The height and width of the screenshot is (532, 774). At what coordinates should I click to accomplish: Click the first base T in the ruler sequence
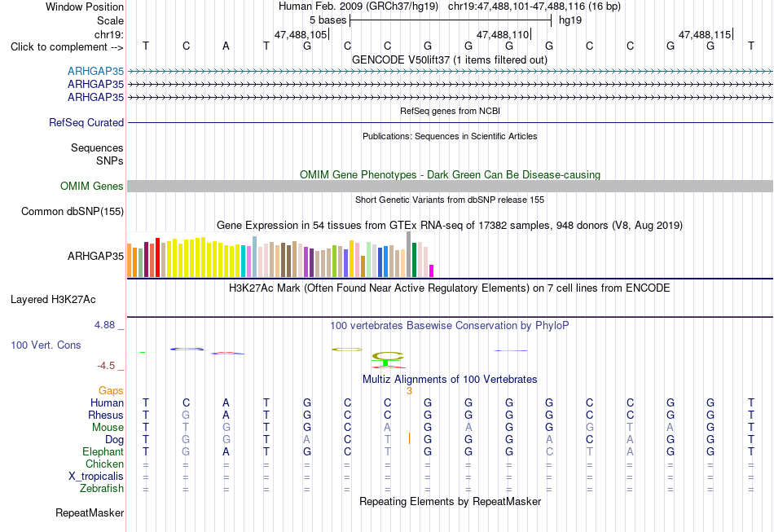146,46
